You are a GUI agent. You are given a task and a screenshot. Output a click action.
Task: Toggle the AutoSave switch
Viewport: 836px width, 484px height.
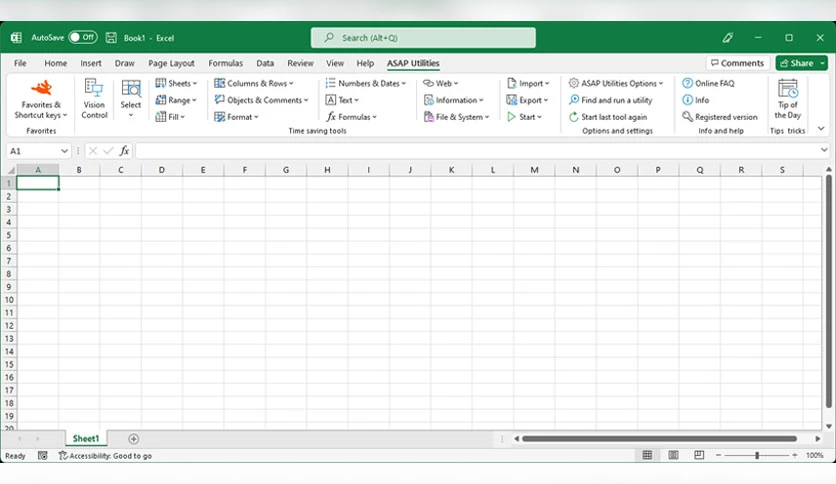click(x=83, y=37)
